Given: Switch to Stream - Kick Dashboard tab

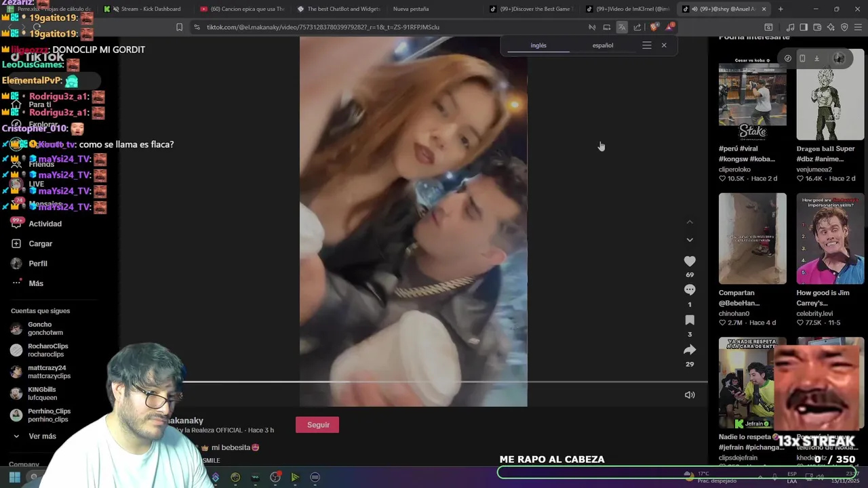Looking at the screenshot, I should click(x=146, y=9).
